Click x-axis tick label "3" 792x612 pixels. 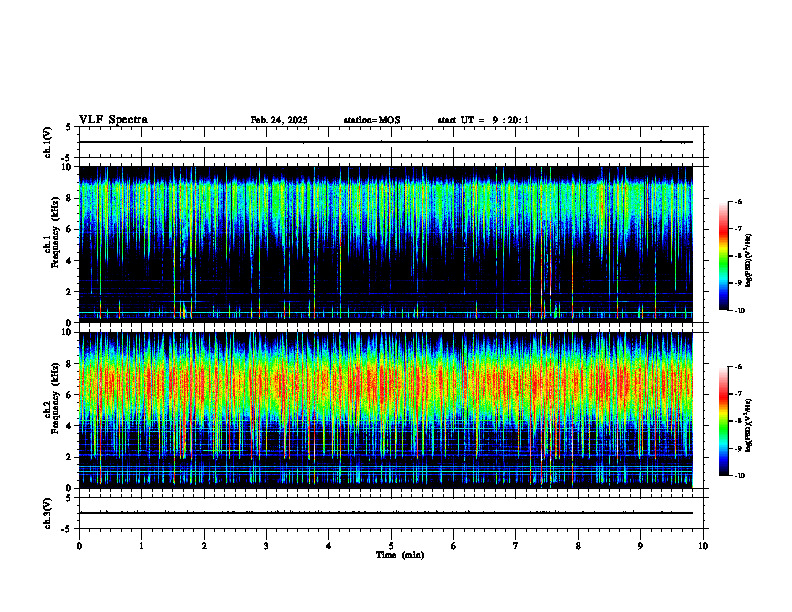pyautogui.click(x=266, y=546)
